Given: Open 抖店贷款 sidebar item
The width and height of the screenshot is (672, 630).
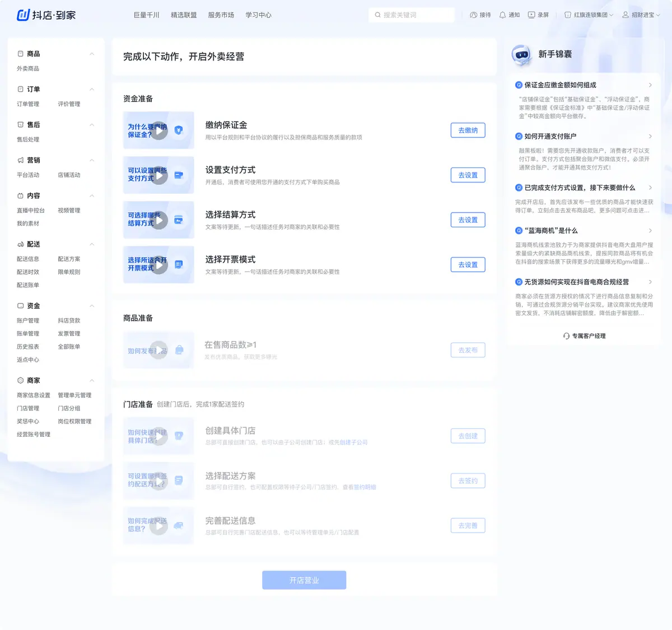Looking at the screenshot, I should pyautogui.click(x=69, y=321).
